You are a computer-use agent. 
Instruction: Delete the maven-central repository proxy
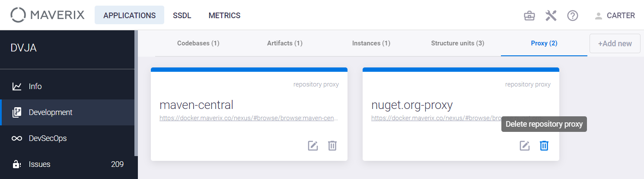tap(332, 146)
